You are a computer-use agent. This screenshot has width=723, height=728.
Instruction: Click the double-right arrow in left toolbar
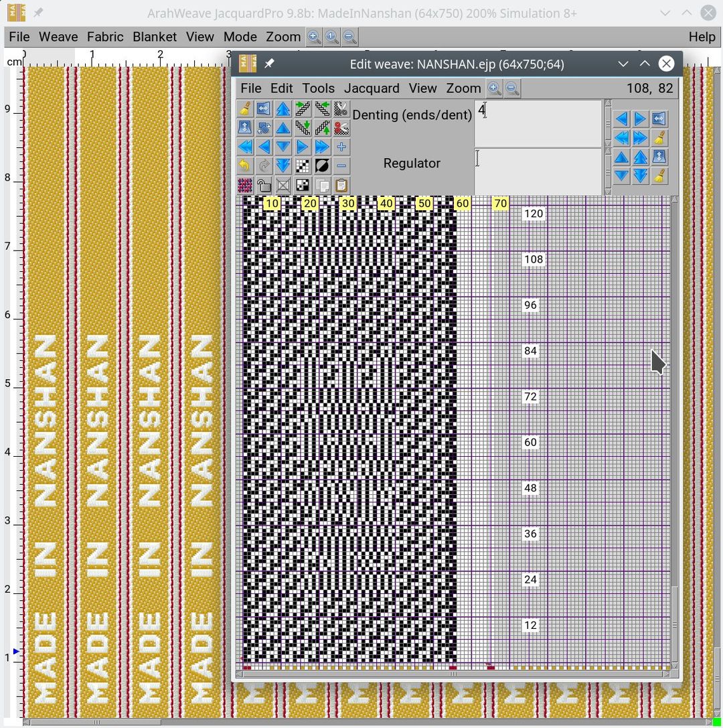322,147
